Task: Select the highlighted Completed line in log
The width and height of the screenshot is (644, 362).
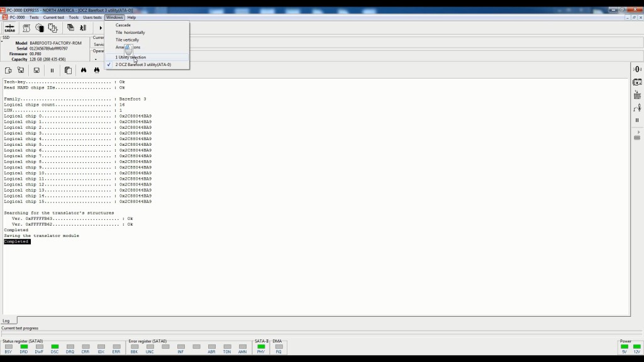Action: (16, 241)
